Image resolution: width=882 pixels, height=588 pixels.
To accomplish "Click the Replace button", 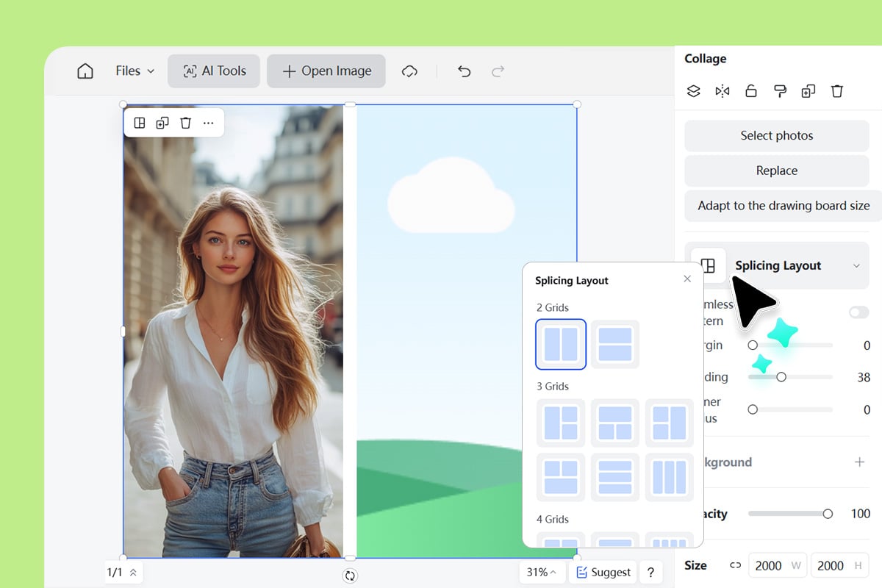I will click(x=777, y=171).
